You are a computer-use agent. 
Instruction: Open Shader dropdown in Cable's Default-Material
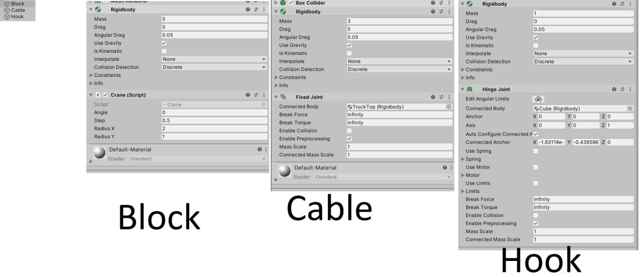click(383, 177)
